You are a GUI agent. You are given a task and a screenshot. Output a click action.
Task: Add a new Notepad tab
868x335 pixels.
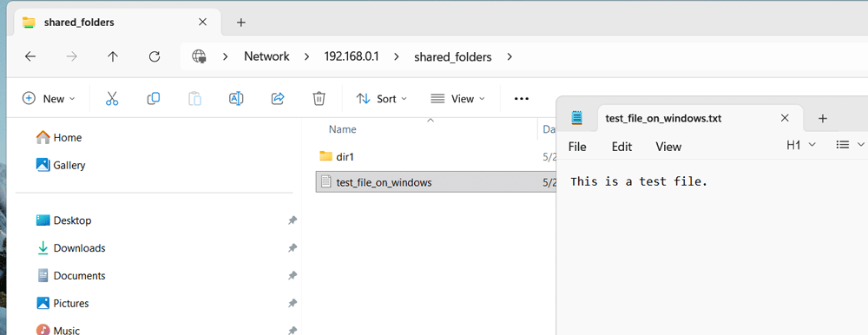[x=823, y=118]
